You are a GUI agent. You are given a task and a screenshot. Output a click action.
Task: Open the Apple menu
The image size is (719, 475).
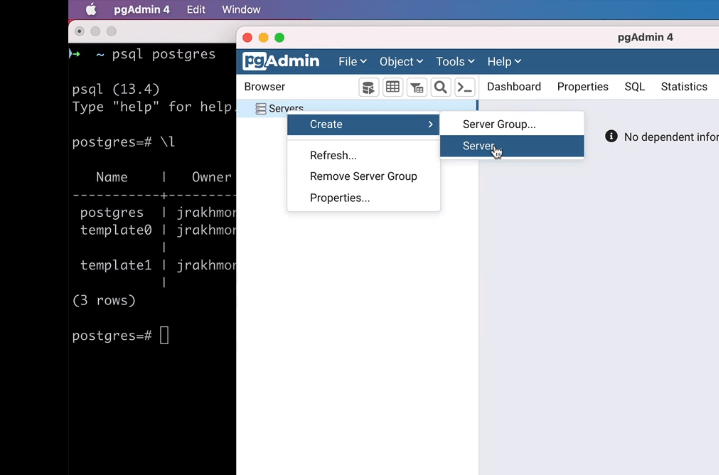point(91,9)
